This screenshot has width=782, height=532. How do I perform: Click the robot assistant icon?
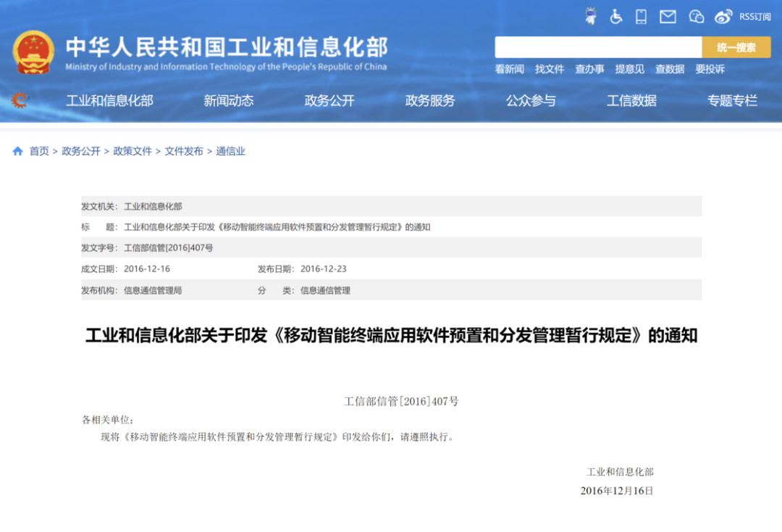point(591,17)
